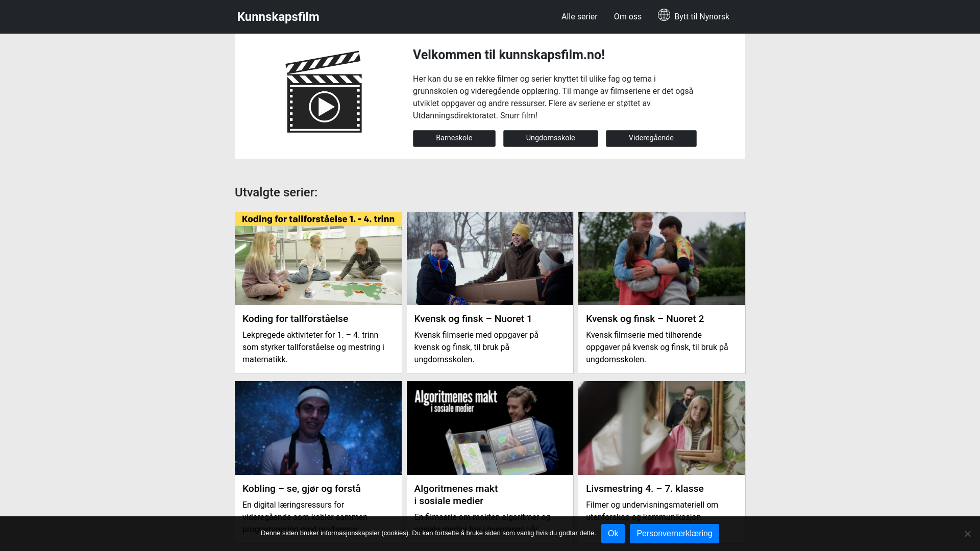Open Om oss menu item
The image size is (980, 551).
[x=627, y=17]
